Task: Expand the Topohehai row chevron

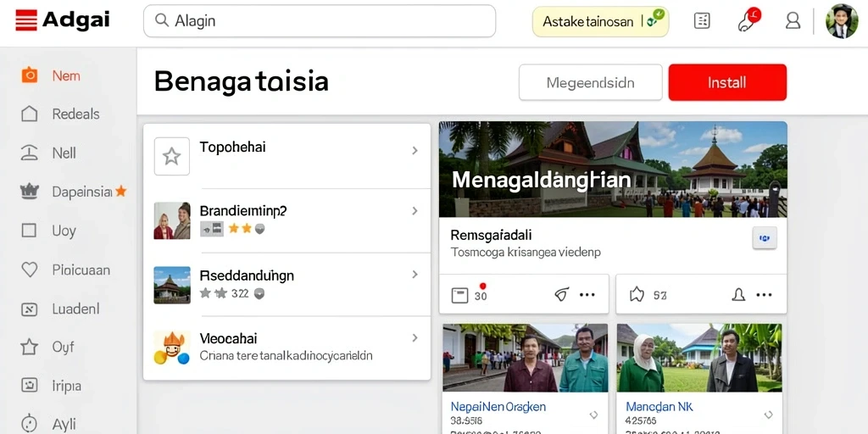Action: pos(415,150)
